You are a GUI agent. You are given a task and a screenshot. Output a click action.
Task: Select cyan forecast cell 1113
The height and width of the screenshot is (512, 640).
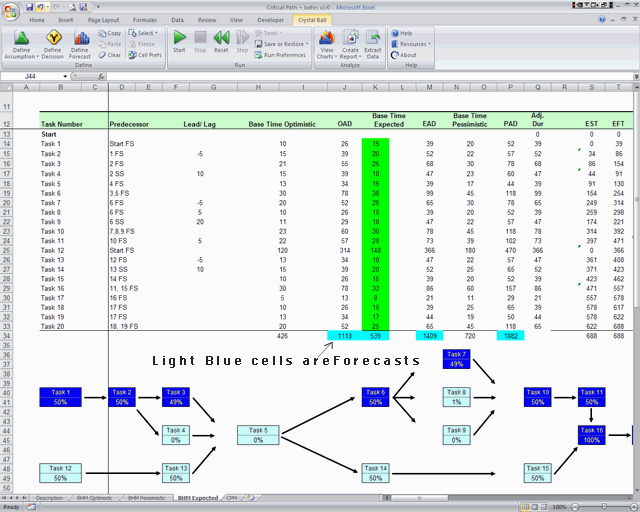point(344,336)
